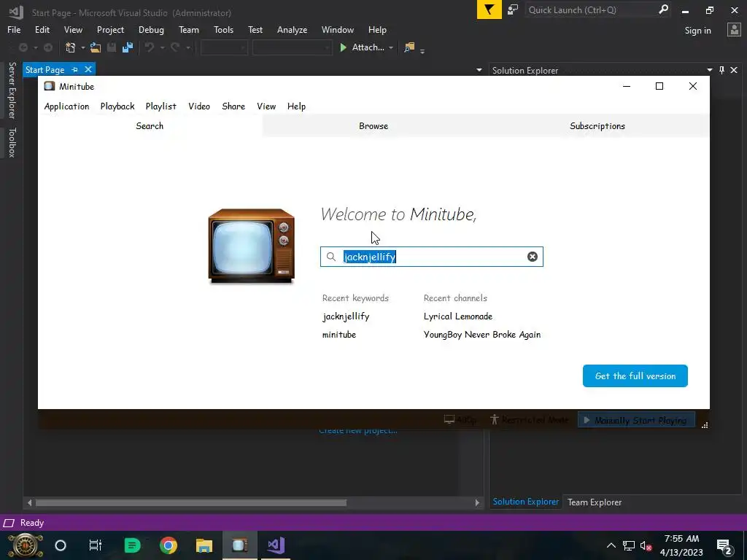Click the Find in Files toolbar icon
This screenshot has width=747, height=560.
coord(409,47)
